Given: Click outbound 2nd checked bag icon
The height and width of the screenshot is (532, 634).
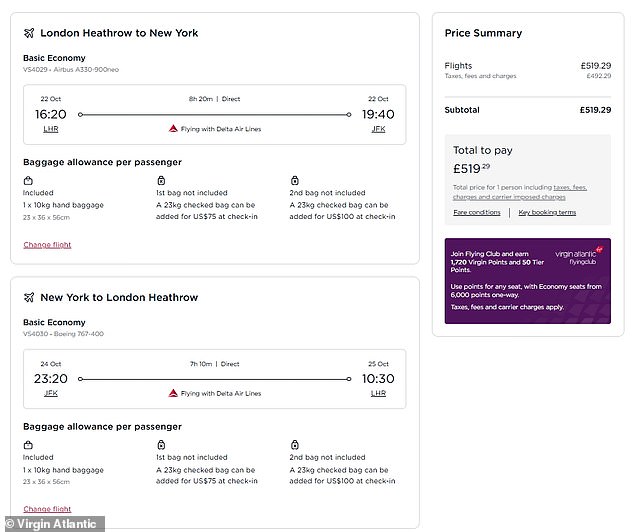Looking at the screenshot, I should (295, 180).
